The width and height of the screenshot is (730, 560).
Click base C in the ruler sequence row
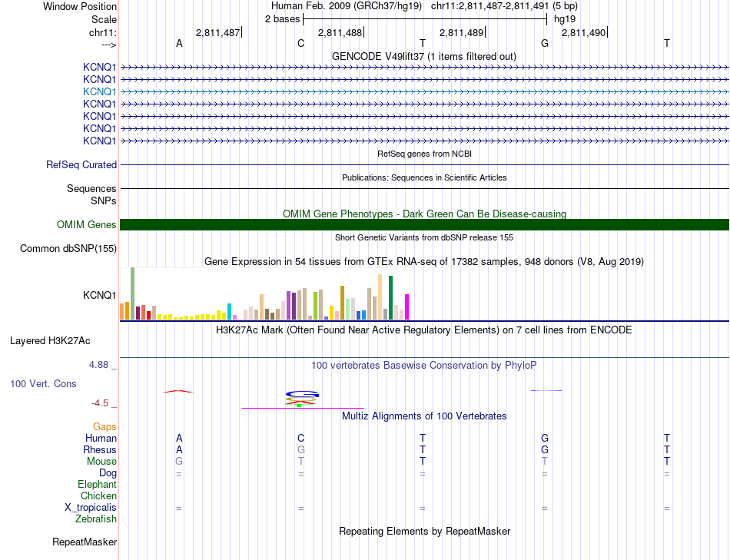pos(300,44)
